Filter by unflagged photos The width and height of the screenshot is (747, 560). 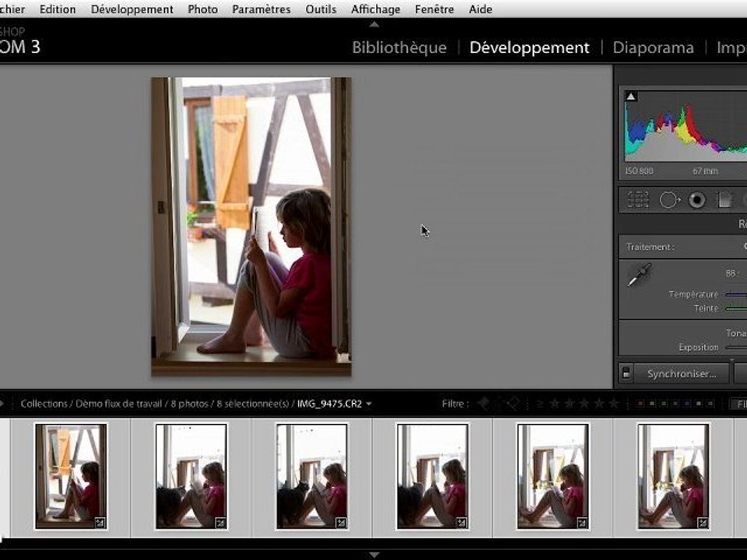(498, 404)
